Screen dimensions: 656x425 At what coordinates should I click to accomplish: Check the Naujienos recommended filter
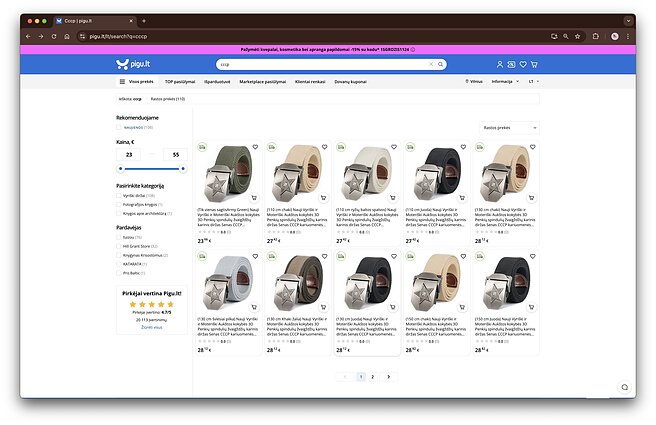[120, 127]
